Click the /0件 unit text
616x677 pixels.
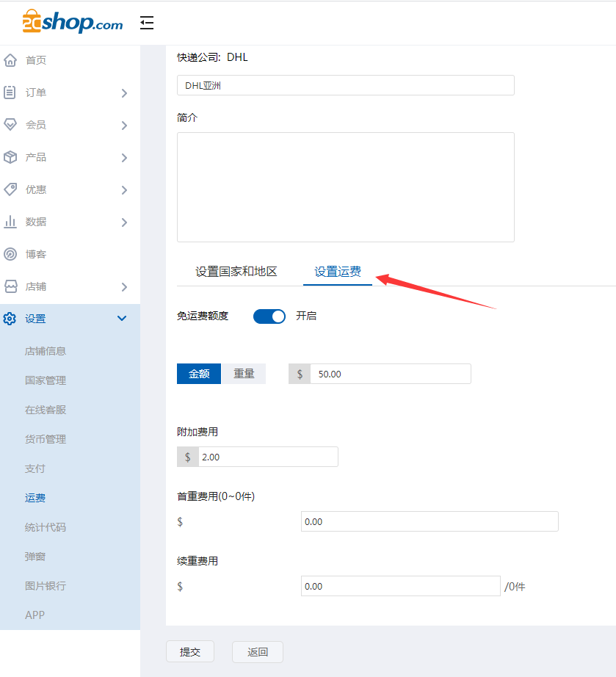(515, 587)
